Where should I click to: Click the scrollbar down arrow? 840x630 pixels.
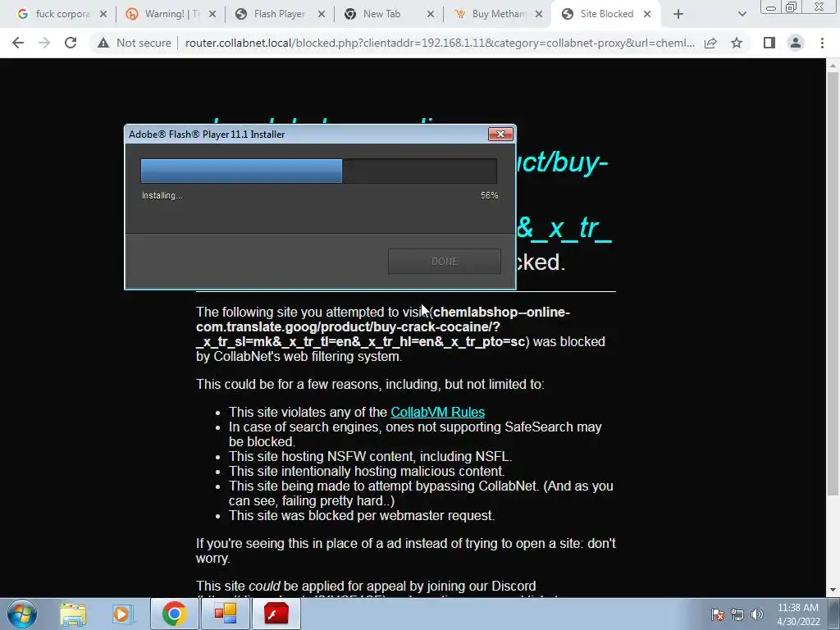[832, 591]
